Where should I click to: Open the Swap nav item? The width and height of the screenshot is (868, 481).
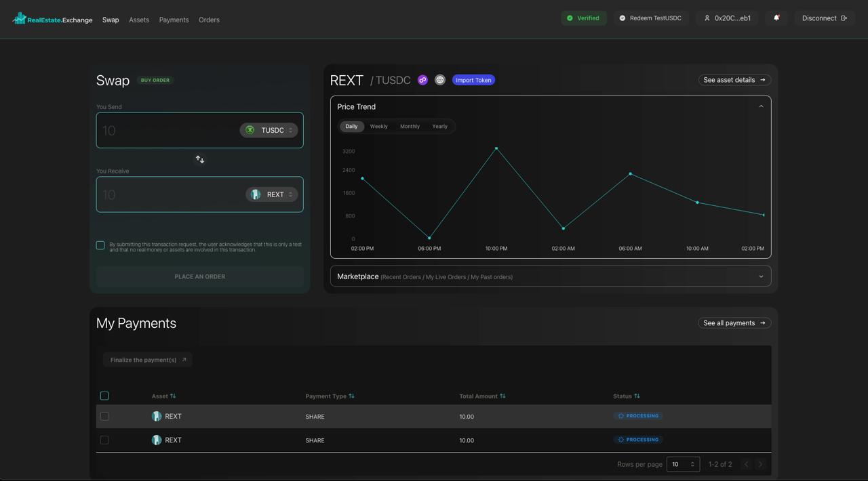click(111, 20)
